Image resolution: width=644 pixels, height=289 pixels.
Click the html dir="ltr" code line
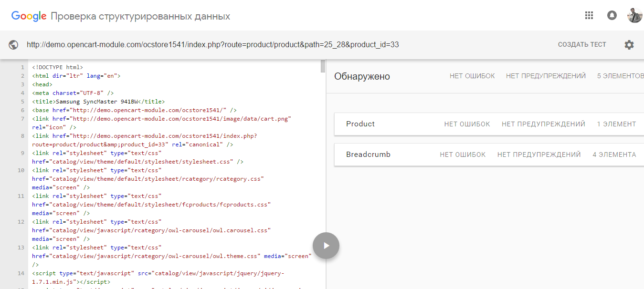pyautogui.click(x=76, y=76)
